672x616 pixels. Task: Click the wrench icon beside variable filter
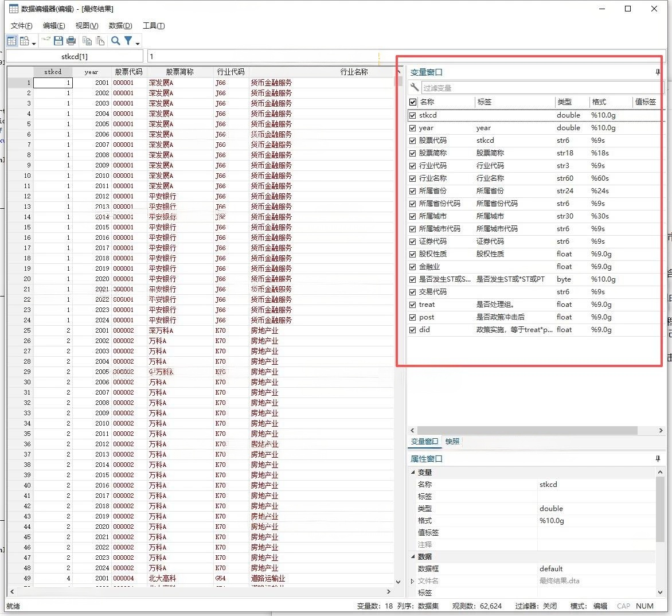415,87
